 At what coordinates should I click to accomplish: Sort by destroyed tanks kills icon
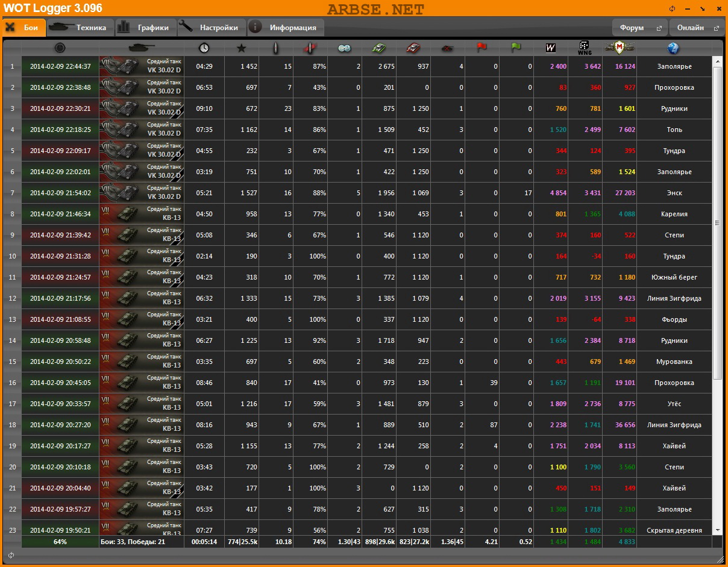click(447, 48)
